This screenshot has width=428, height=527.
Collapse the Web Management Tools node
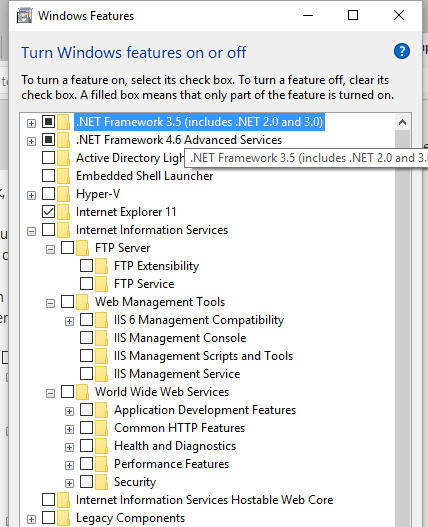(50, 303)
